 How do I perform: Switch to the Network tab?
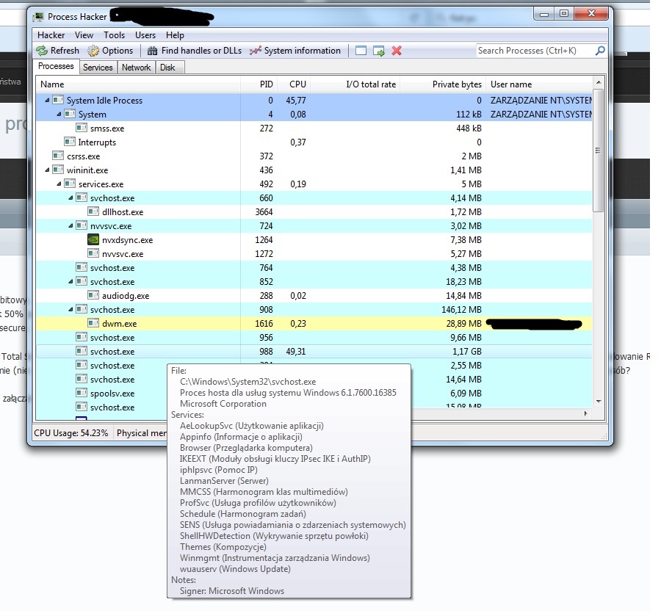tap(137, 68)
